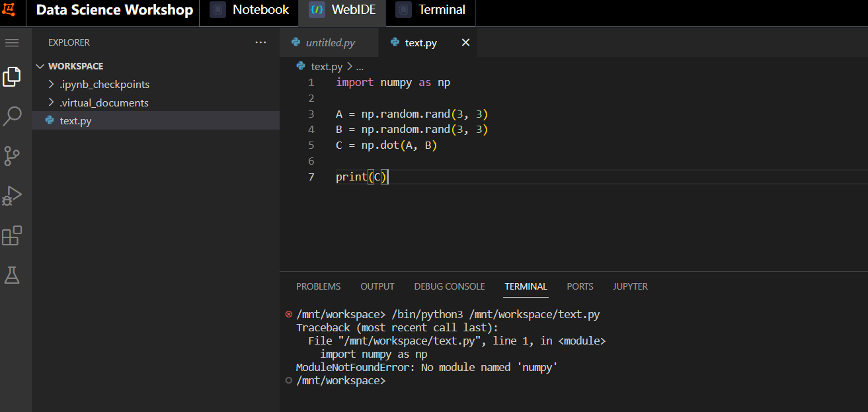The height and width of the screenshot is (412, 868).
Task: Open the PORTS panel tab
Action: (580, 286)
